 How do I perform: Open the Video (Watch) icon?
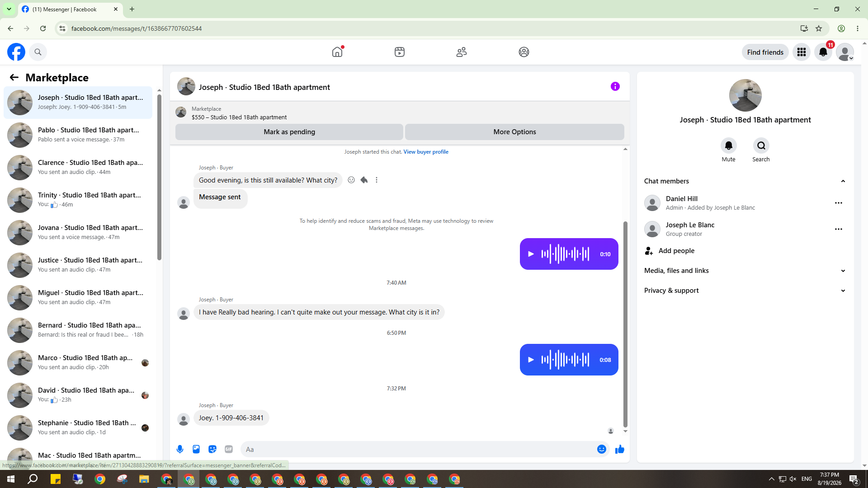[x=400, y=52]
